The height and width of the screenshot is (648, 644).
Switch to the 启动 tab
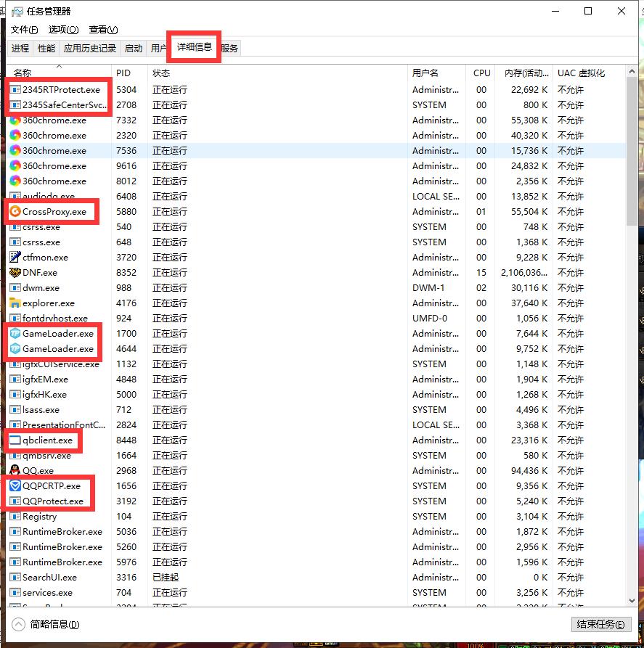click(x=134, y=49)
